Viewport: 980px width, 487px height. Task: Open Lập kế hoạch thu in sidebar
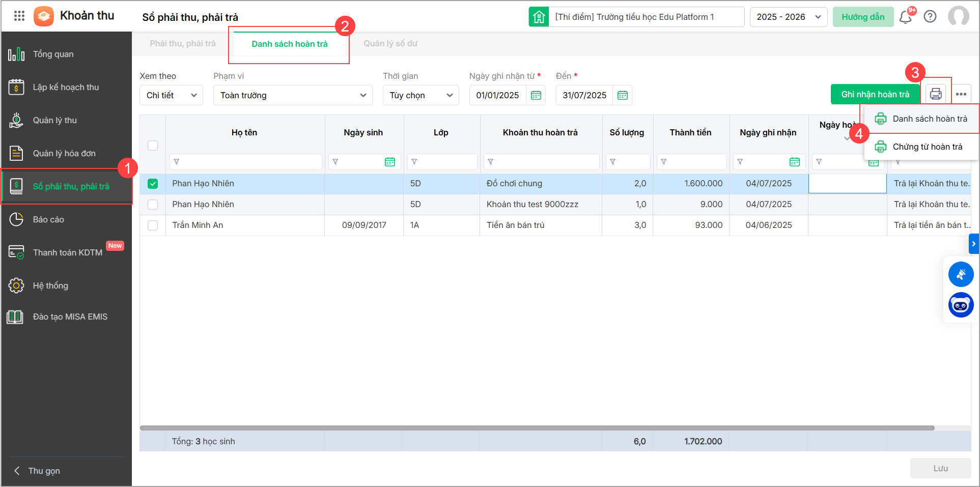point(66,87)
